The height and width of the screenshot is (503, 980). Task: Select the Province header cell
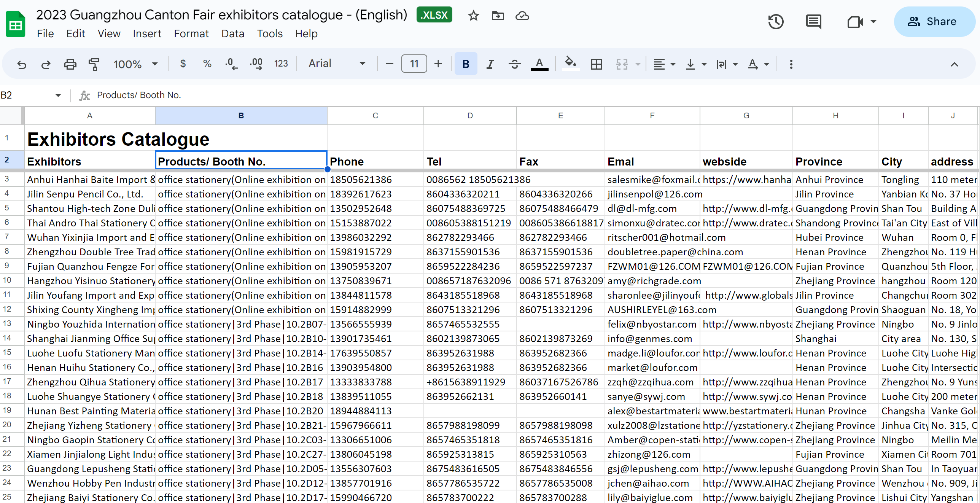click(x=835, y=161)
